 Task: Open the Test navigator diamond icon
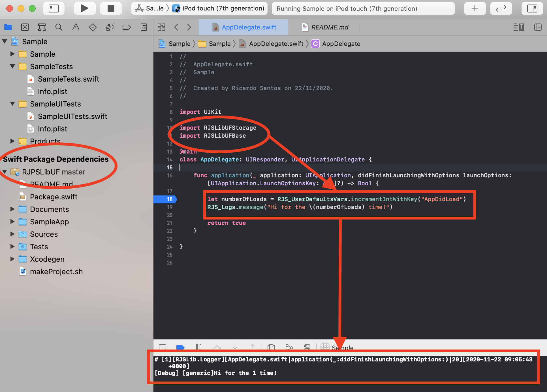(x=93, y=27)
